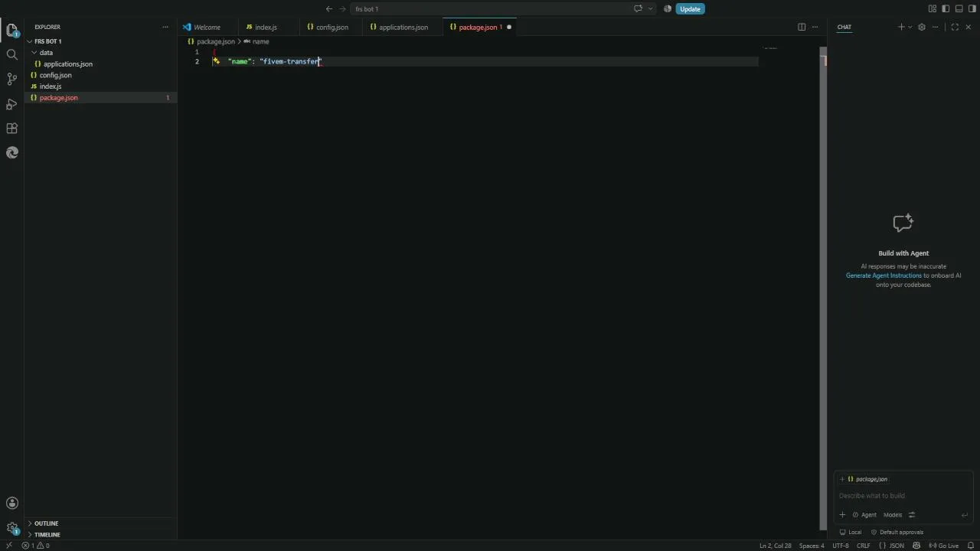Open the Manage gear in activity bar
980x551 pixels.
pos(11,527)
